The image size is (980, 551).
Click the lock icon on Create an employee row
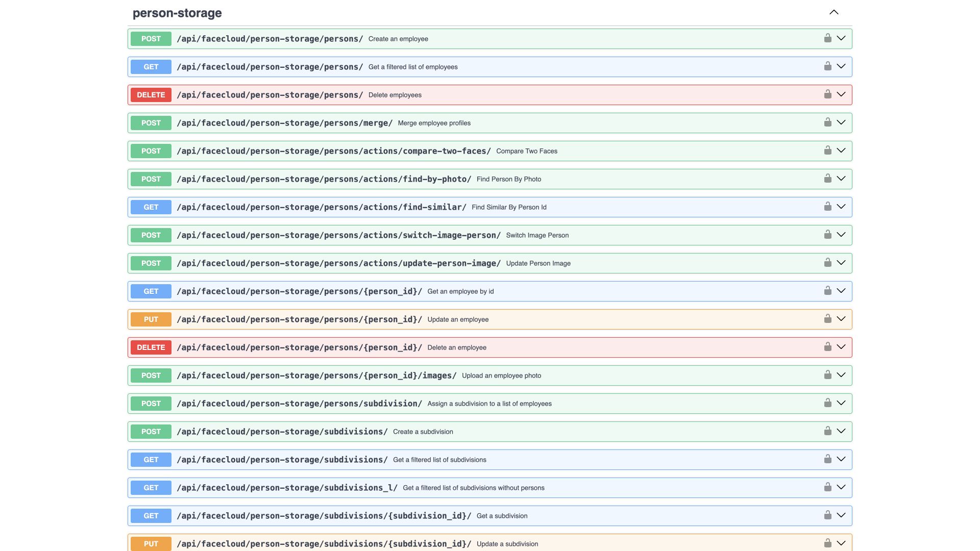(x=827, y=38)
